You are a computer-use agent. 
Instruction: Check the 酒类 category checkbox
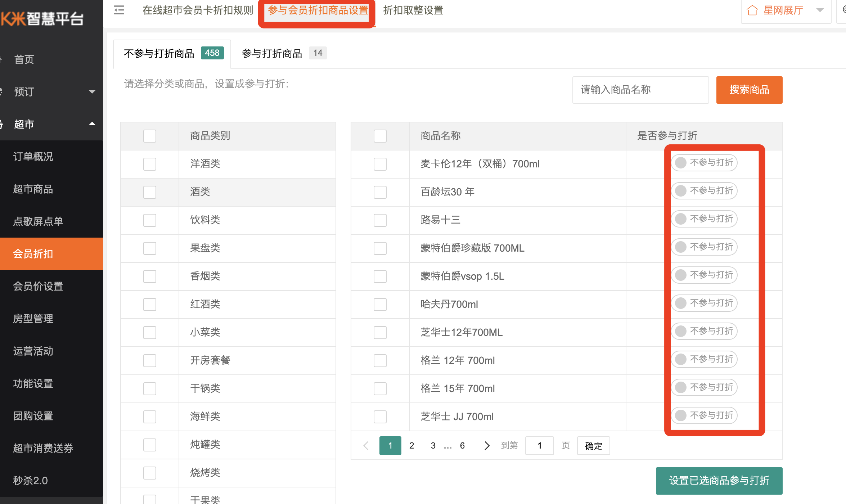point(150,192)
